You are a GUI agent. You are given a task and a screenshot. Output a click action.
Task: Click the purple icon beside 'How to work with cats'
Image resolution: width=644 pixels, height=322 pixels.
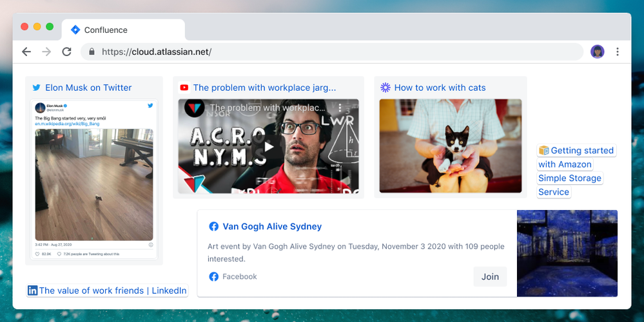click(x=385, y=88)
